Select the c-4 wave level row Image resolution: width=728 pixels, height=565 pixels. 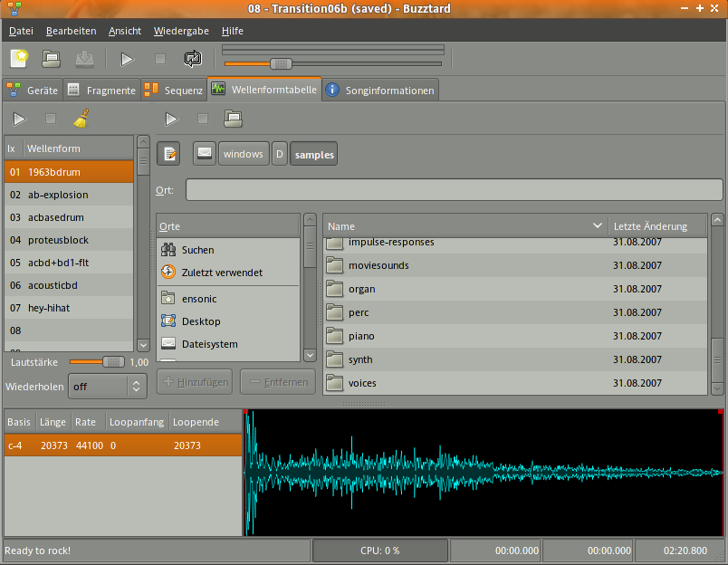[123, 445]
